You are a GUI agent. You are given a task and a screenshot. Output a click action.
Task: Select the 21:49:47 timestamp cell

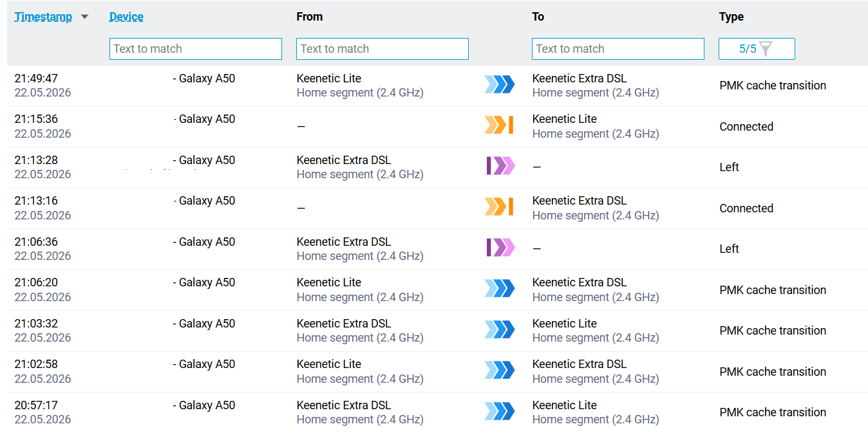pos(42,86)
